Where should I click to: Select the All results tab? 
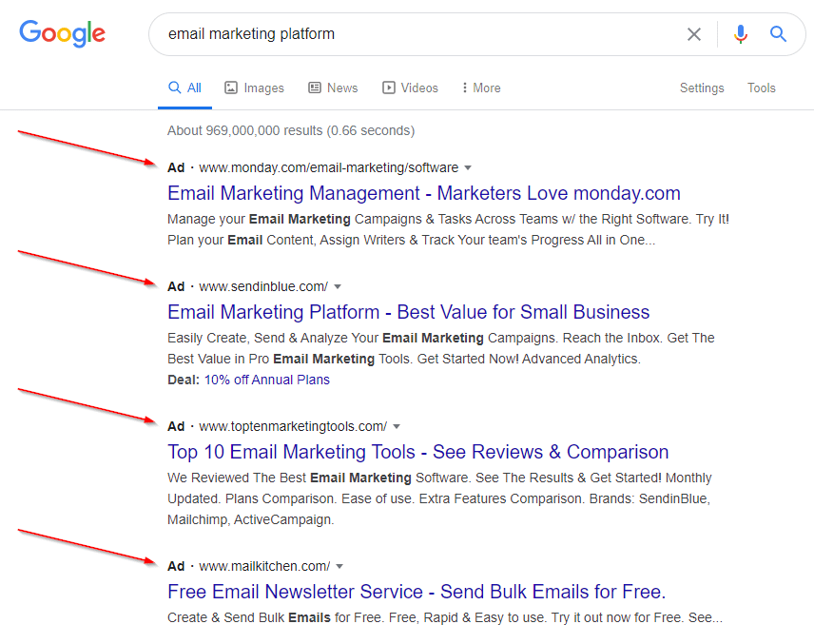[x=184, y=88]
